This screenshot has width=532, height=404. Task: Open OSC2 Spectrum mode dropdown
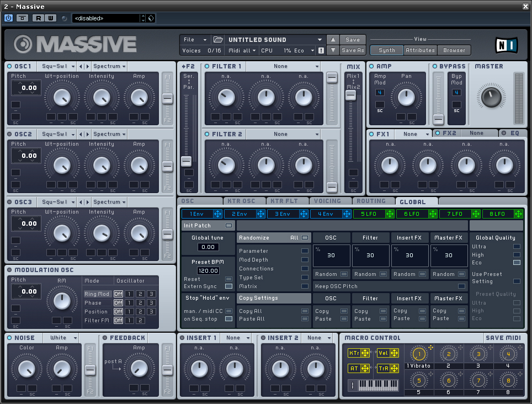(109, 134)
